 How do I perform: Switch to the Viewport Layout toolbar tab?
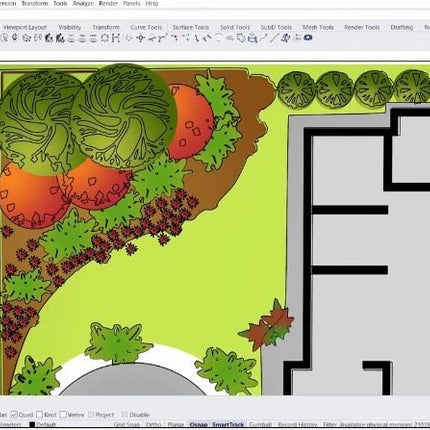(25, 27)
